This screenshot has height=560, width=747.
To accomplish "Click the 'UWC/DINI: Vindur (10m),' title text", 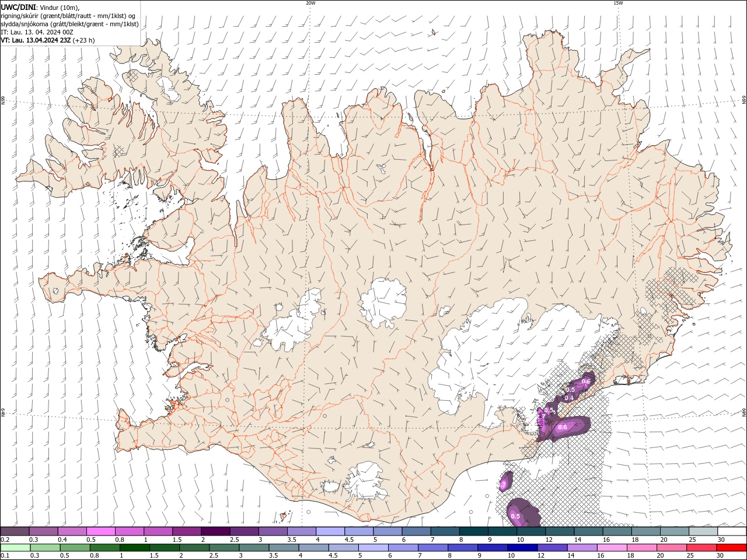I will (41, 7).
